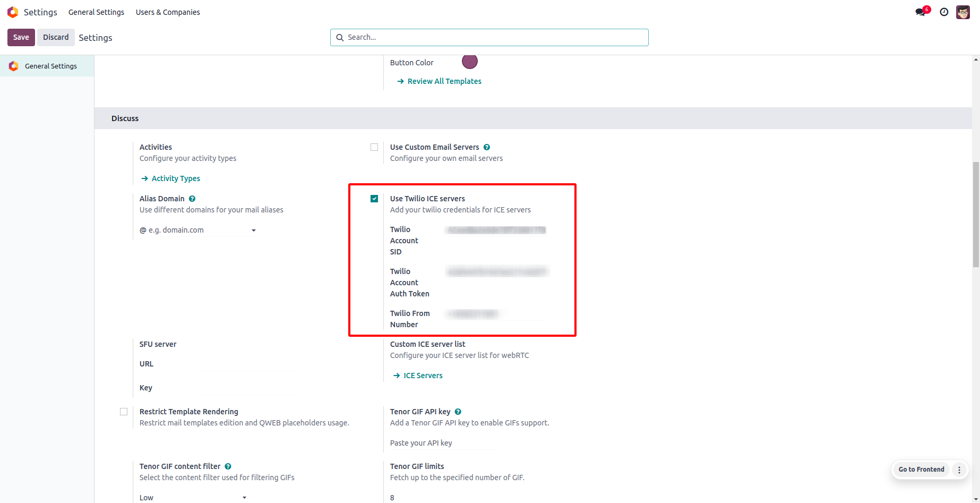
Task: Click the settings Search field
Action: click(x=489, y=37)
